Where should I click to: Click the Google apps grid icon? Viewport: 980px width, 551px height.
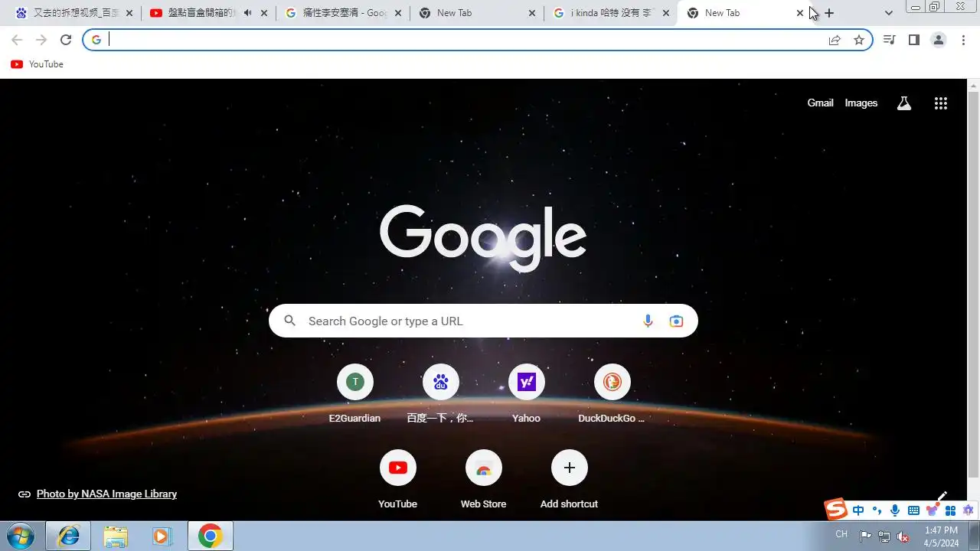tap(941, 103)
